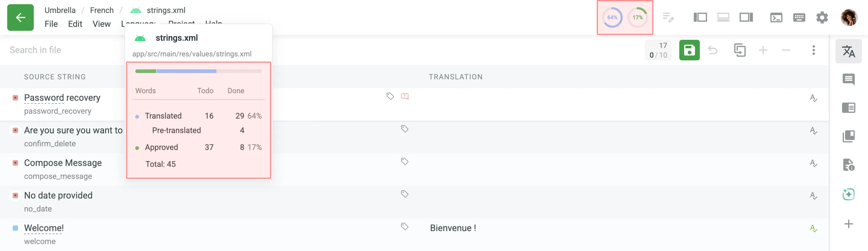Switch to top-bottom view layout

click(723, 17)
